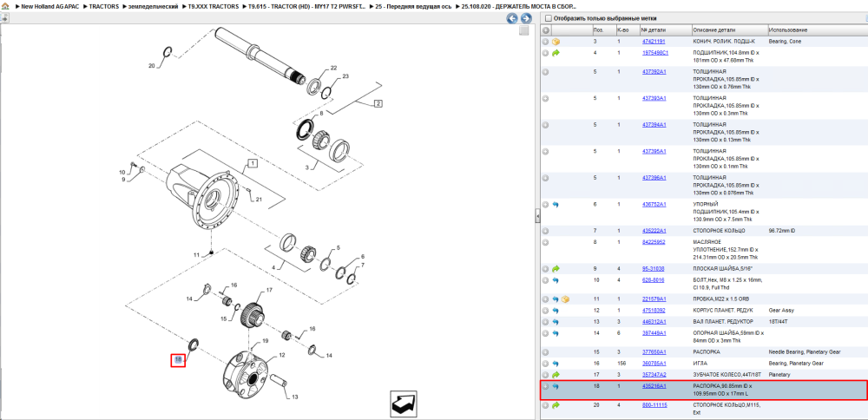Click the green arrow icon for part 1975498C1
Image resolution: width=868 pixels, height=420 pixels.
click(x=556, y=53)
